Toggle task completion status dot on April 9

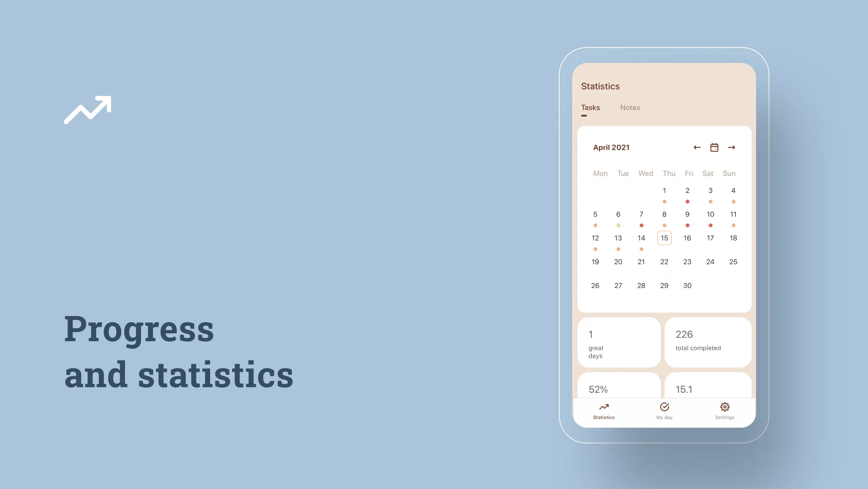pos(687,225)
